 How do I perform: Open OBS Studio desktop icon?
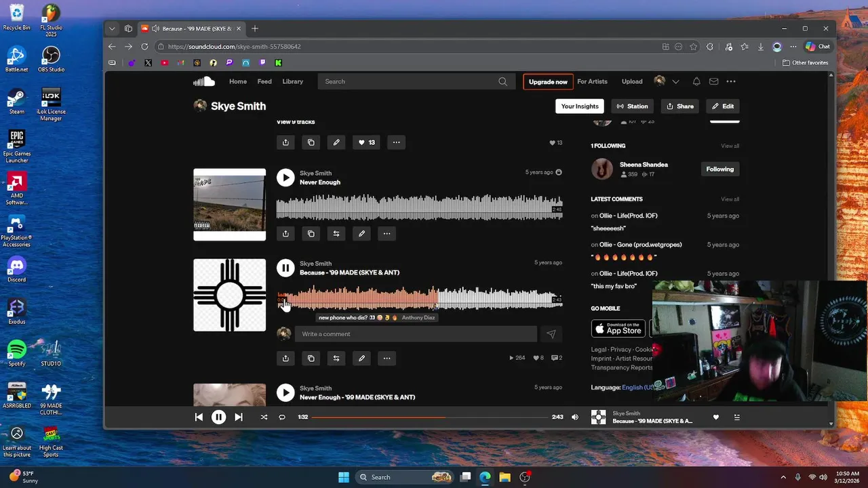click(x=51, y=60)
